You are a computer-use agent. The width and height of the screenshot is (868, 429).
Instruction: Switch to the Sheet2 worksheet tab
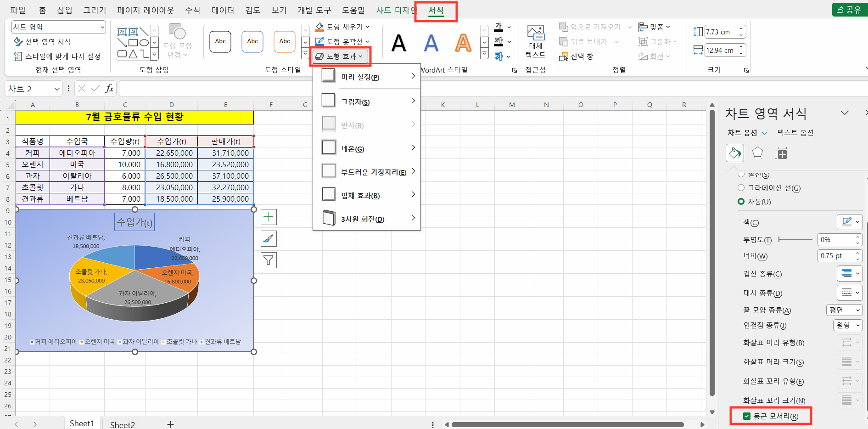pyautogui.click(x=123, y=424)
